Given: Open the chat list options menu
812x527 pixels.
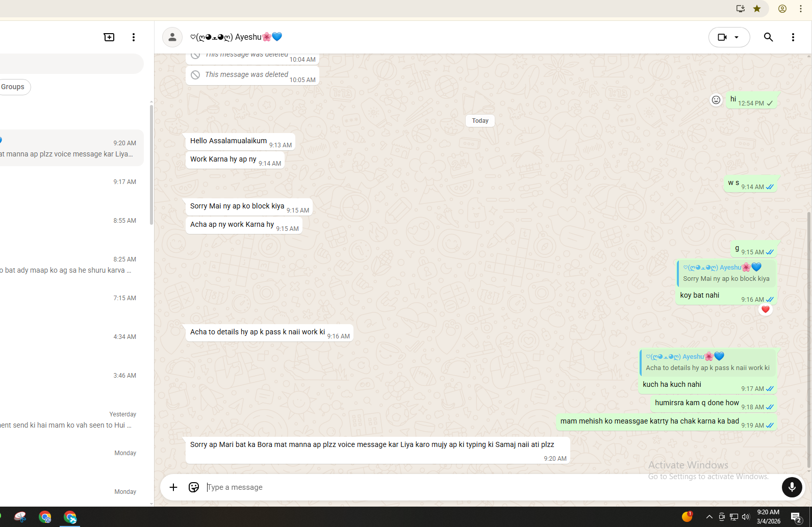Looking at the screenshot, I should tap(134, 37).
